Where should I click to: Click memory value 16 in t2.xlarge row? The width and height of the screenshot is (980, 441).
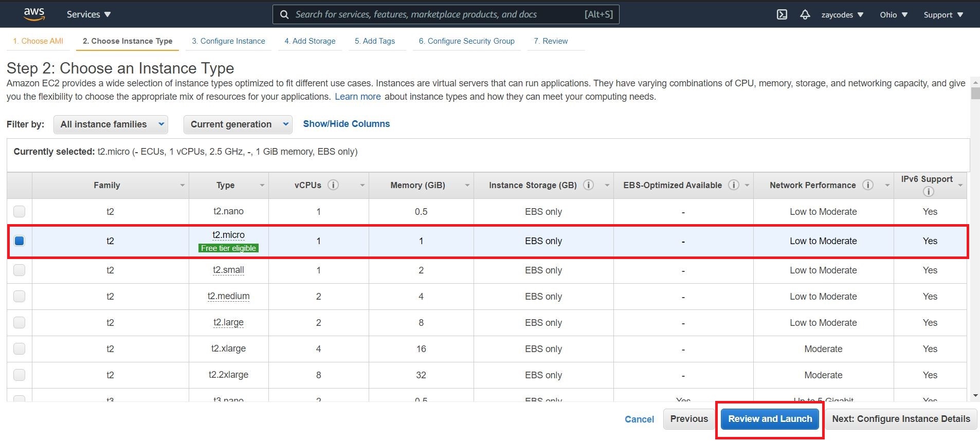tap(421, 348)
